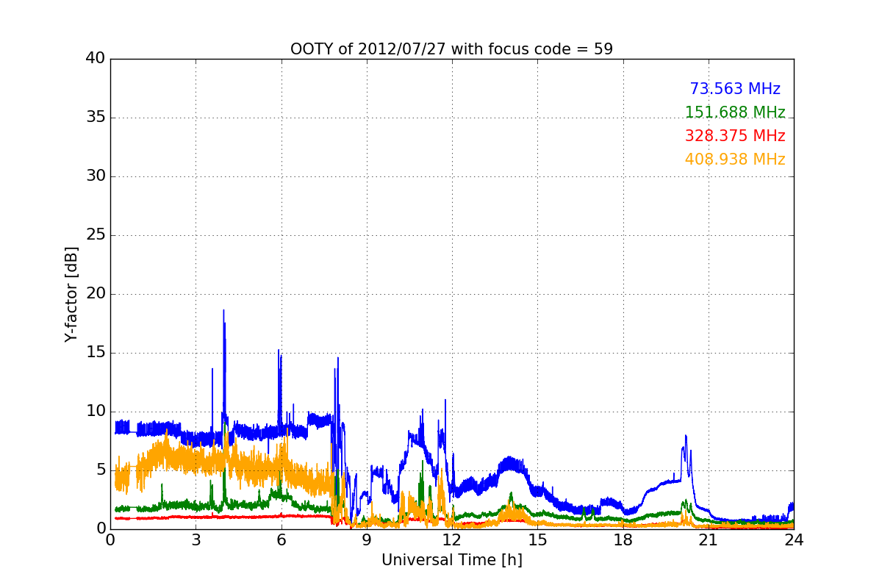This screenshot has height=588, width=882.
Task: Select the green '151.688 MHz' legend label
Action: click(735, 112)
